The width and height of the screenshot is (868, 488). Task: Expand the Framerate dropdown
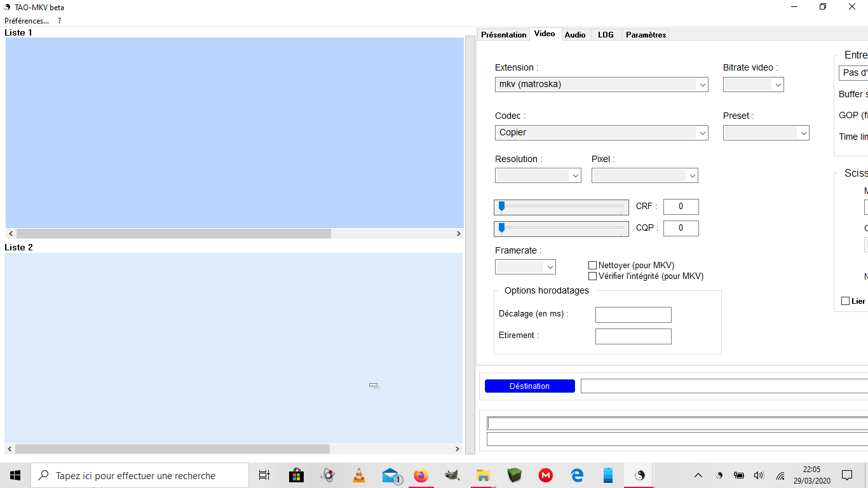(x=525, y=268)
